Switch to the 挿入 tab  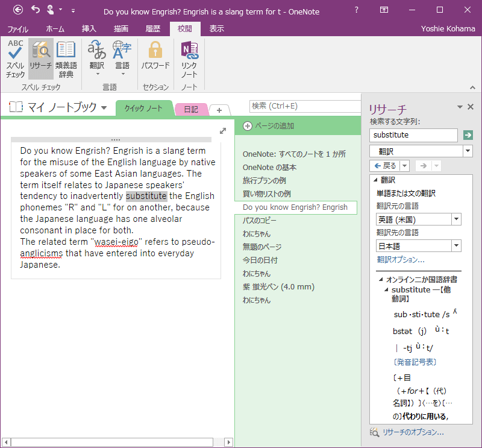(x=89, y=29)
